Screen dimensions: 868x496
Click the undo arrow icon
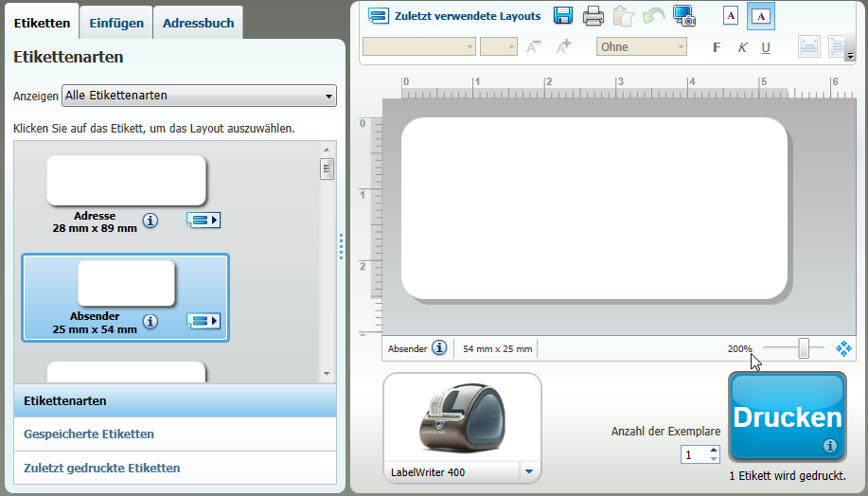(x=654, y=16)
